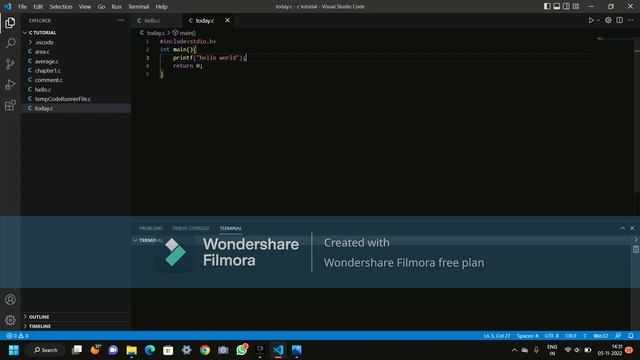This screenshot has height=360, width=640.
Task: Run the C file with play button
Action: (591, 20)
